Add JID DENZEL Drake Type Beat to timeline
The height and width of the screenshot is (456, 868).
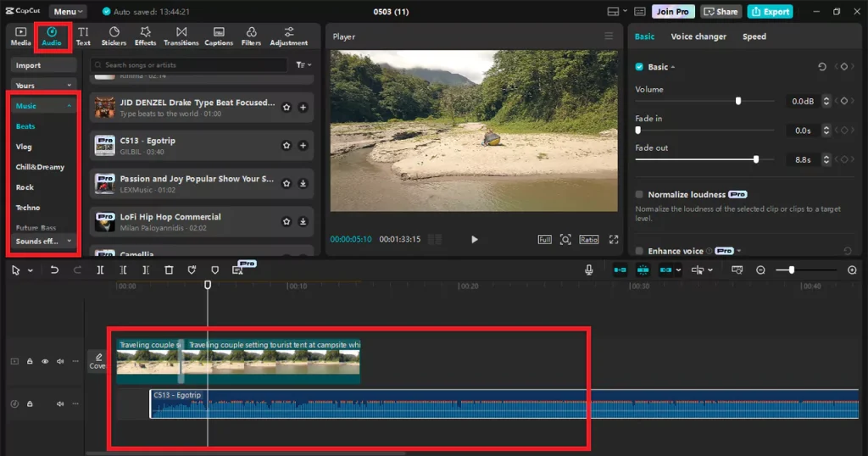(303, 108)
